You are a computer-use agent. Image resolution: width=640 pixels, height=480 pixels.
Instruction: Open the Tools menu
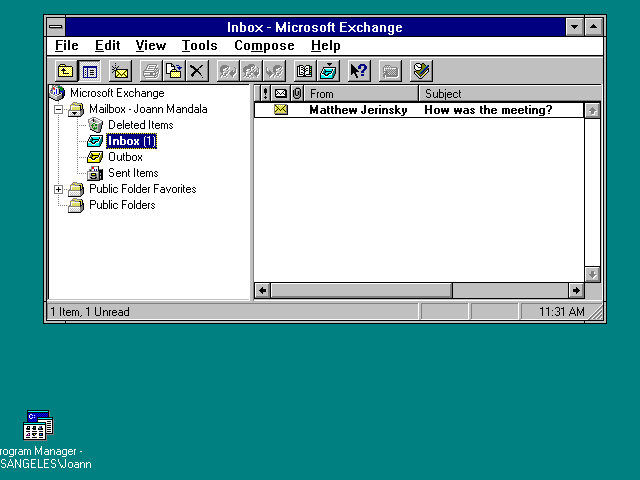tap(199, 45)
